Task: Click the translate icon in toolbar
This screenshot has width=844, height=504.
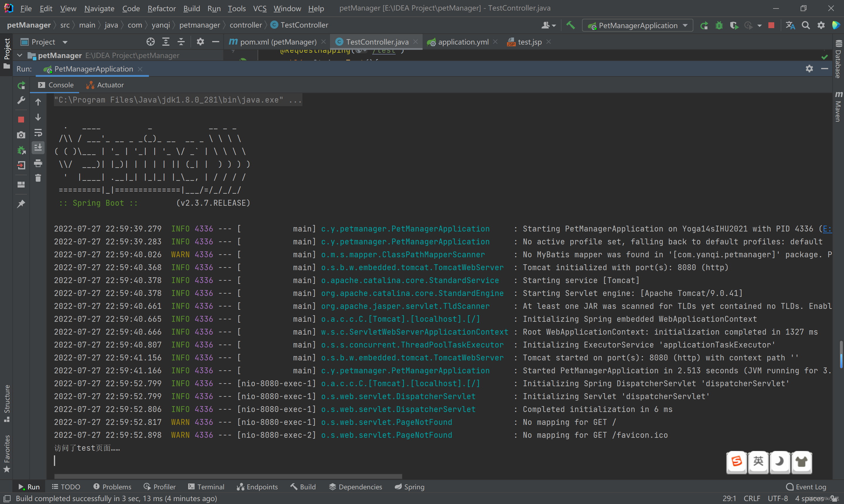Action: 790,25
